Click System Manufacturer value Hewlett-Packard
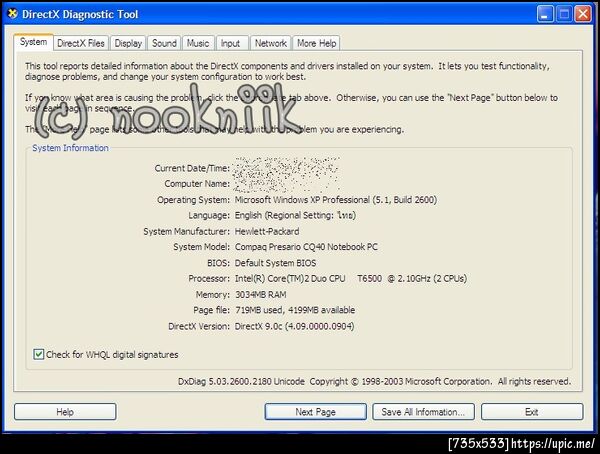This screenshot has height=454, width=600. coord(267,231)
